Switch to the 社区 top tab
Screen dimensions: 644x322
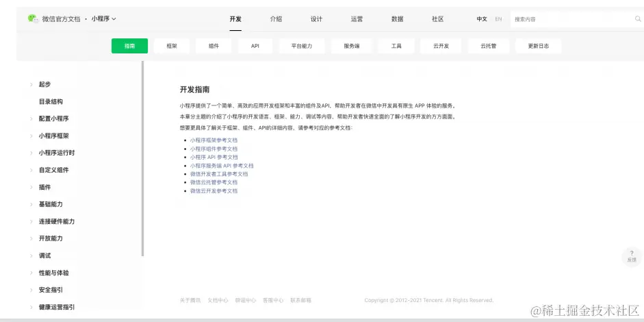click(x=438, y=19)
